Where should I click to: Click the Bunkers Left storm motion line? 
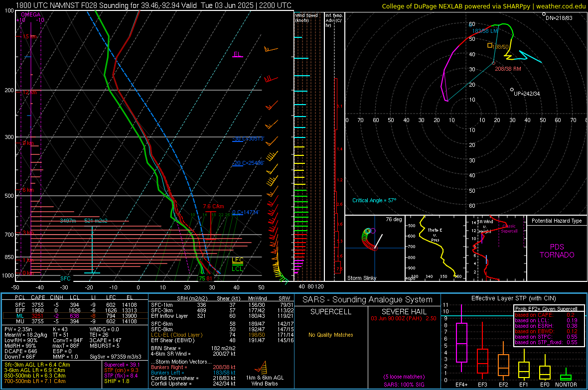point(193,373)
